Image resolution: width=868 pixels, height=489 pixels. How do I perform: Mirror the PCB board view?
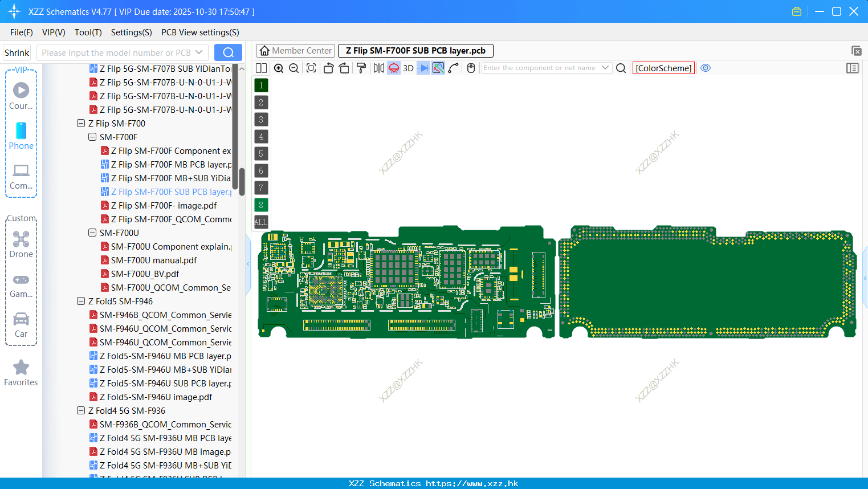tap(379, 68)
